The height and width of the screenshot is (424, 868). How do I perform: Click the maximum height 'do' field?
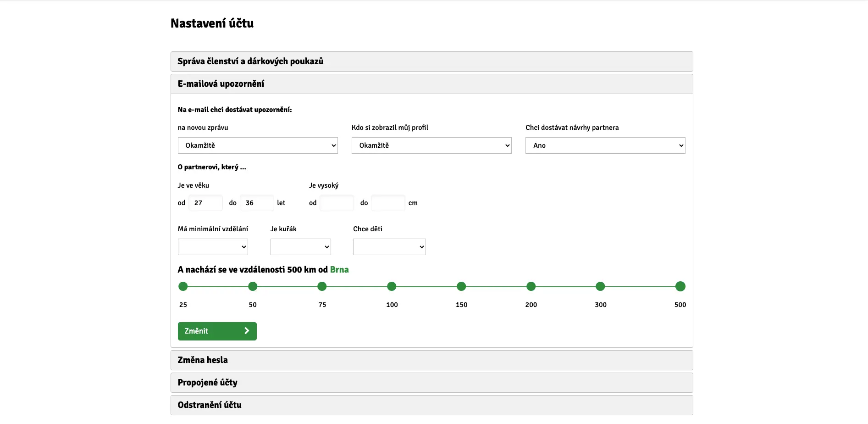point(388,203)
